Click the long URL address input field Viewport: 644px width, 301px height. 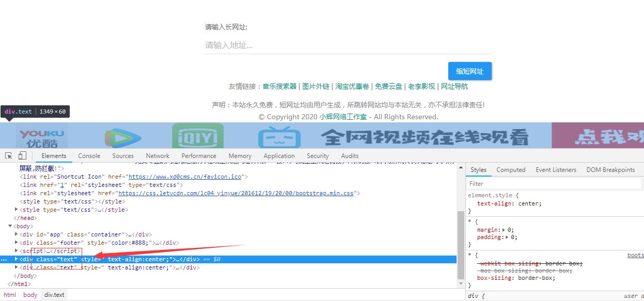click(348, 45)
